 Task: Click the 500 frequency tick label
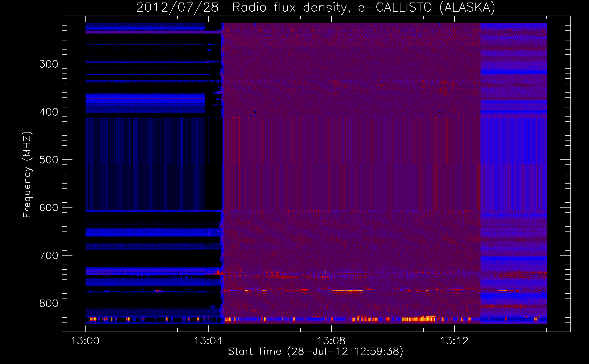tap(49, 160)
